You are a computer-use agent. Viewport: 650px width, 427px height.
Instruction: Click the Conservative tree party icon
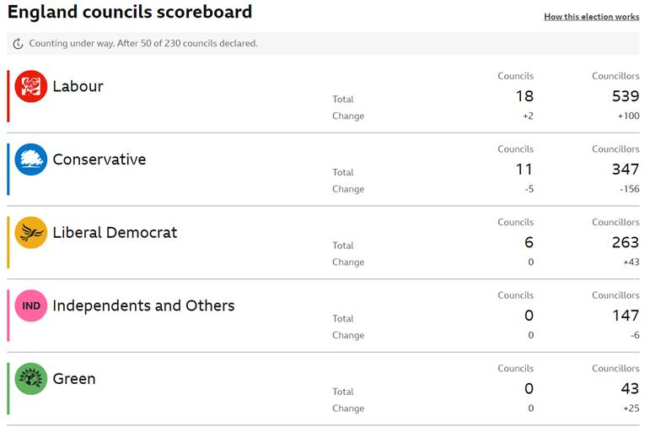31,160
